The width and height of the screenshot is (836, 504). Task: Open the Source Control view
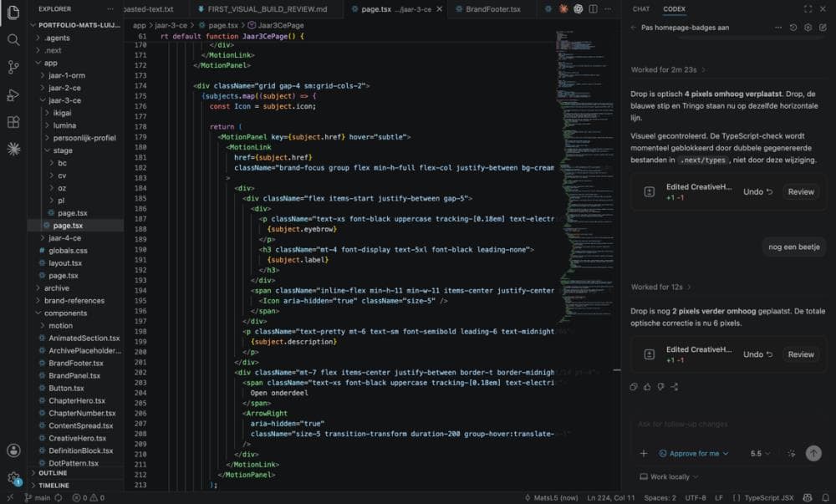click(13, 67)
